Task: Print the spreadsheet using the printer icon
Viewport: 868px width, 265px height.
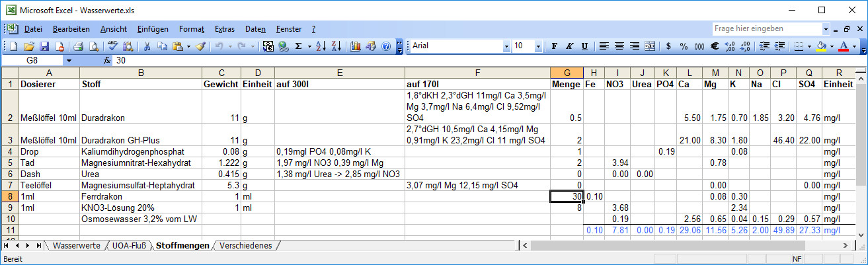Action: coord(79,46)
